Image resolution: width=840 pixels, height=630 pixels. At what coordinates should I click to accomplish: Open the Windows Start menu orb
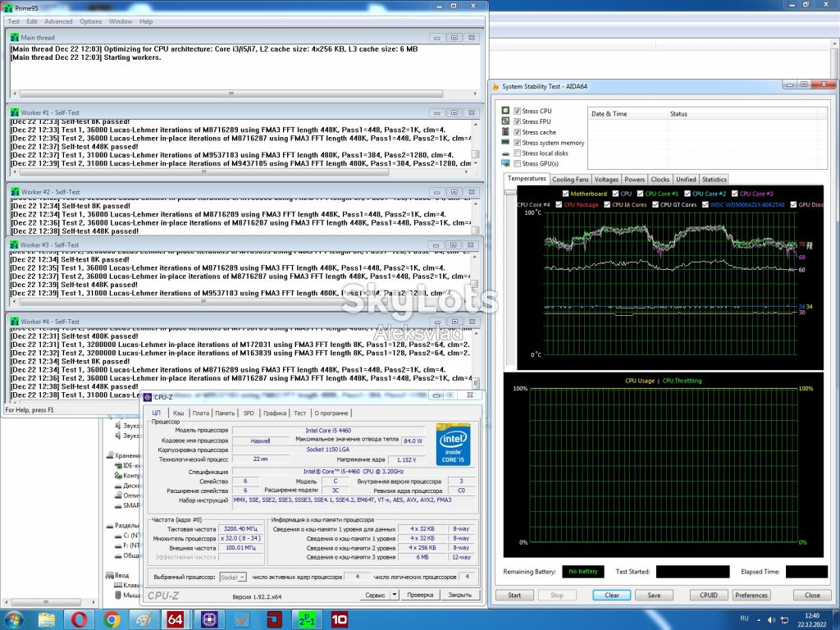pos(13,620)
